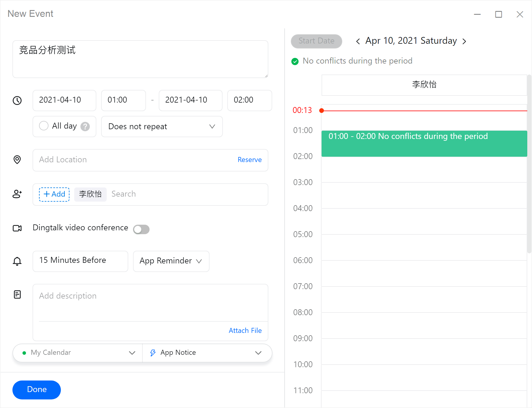The image size is (532, 408).
Task: Enable the All day option
Action: 43,126
